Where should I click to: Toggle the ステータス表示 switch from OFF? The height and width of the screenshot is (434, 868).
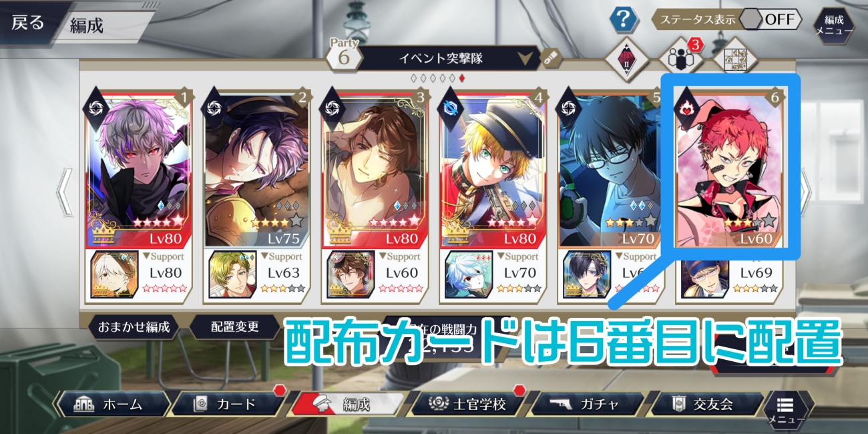pyautogui.click(x=771, y=19)
